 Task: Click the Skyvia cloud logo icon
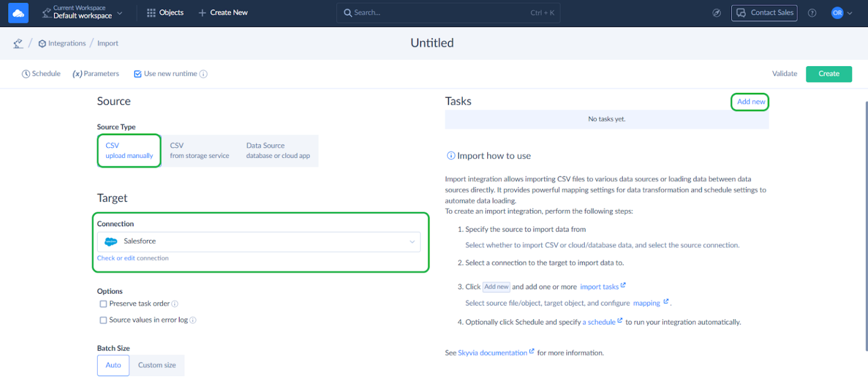pos(18,12)
